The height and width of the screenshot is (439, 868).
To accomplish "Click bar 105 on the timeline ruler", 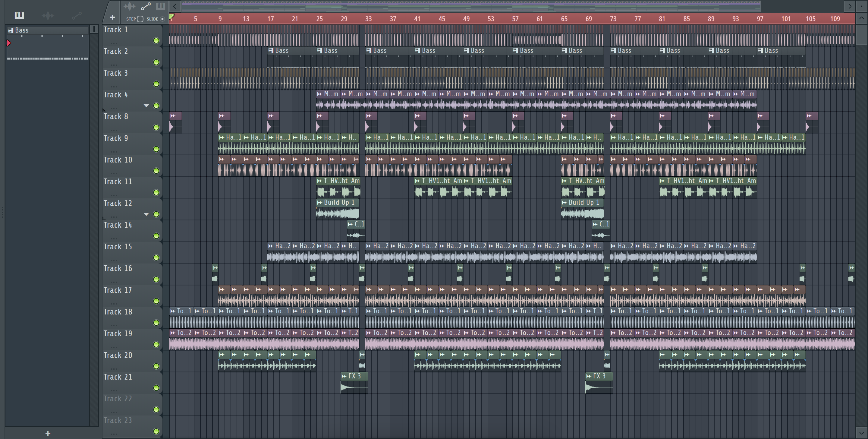I will [x=810, y=19].
